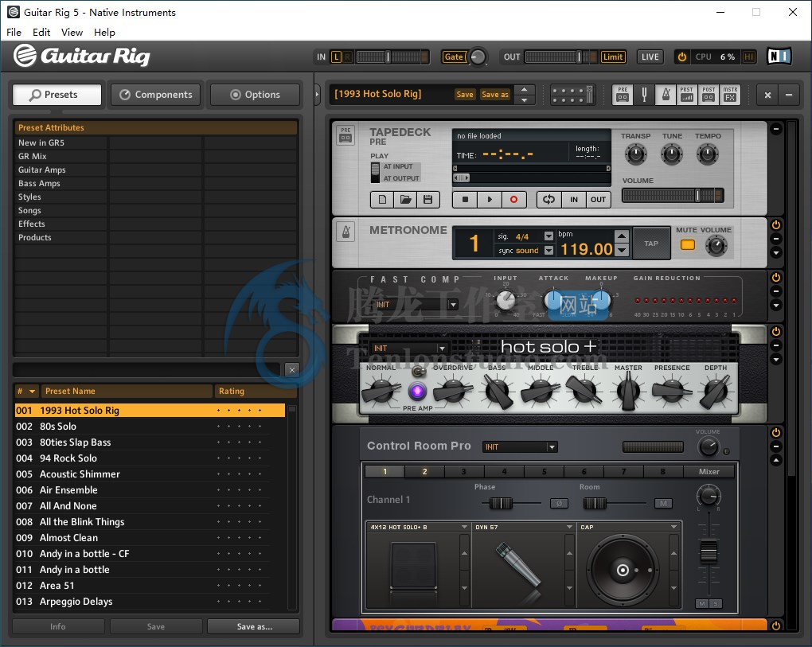Open Fast Comp INIT preset dropdown
Screen dimensions: 812x647
pos(453,304)
